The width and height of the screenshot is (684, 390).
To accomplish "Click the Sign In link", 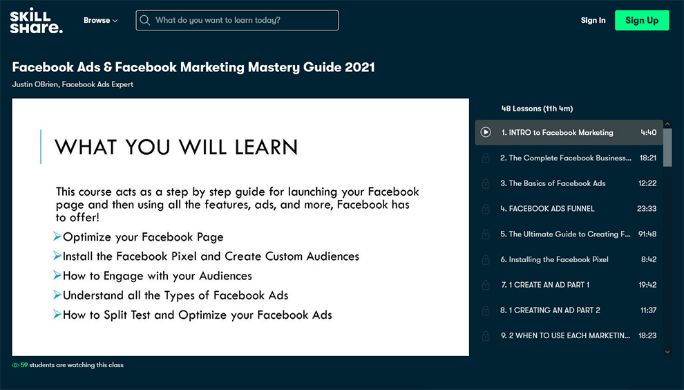I will (x=593, y=21).
